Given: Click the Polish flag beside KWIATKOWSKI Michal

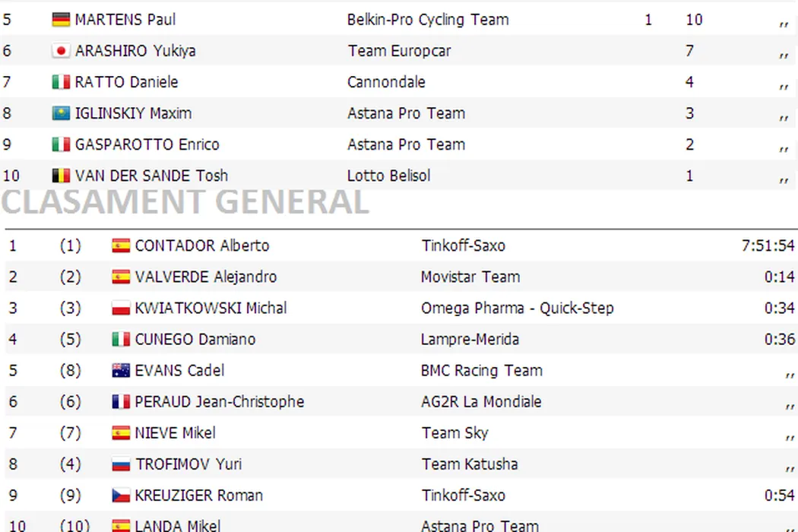Looking at the screenshot, I should (121, 308).
